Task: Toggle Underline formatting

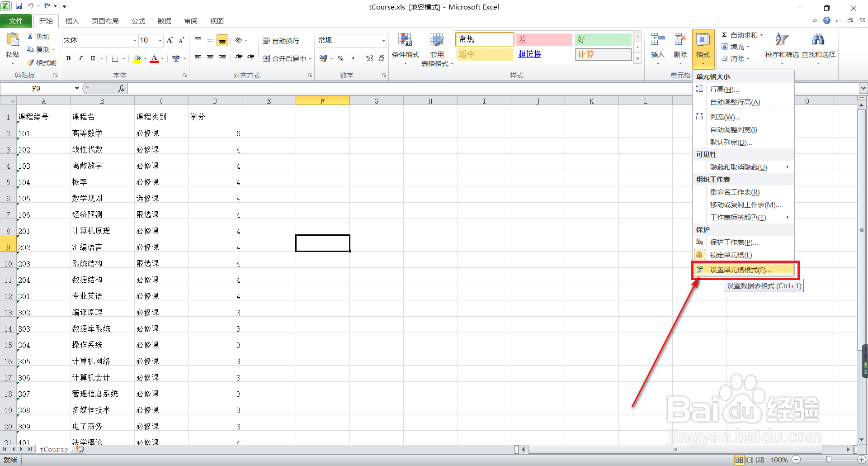Action: 93,58
